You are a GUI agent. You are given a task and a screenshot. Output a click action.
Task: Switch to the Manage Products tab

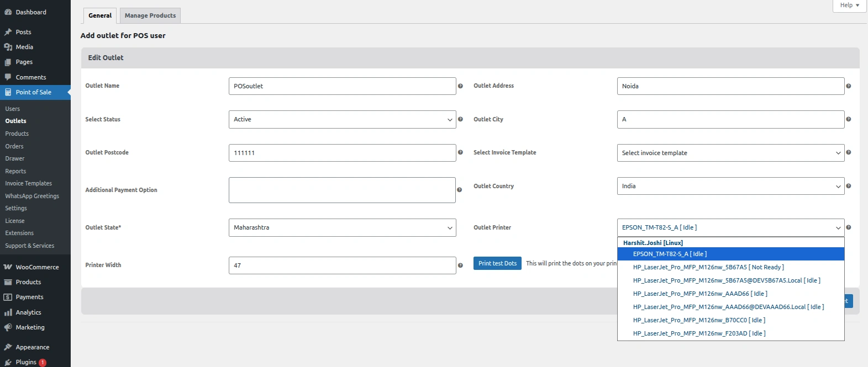click(150, 15)
